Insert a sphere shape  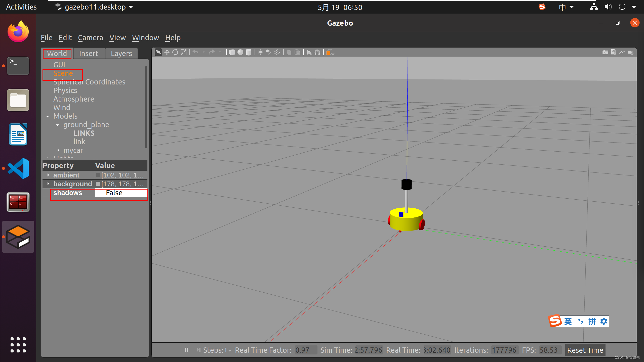click(x=240, y=52)
